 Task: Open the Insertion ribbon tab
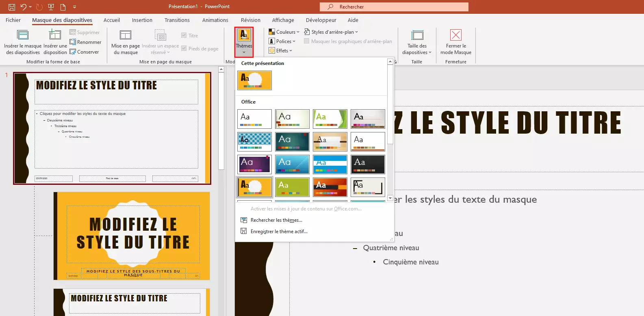[x=142, y=20]
